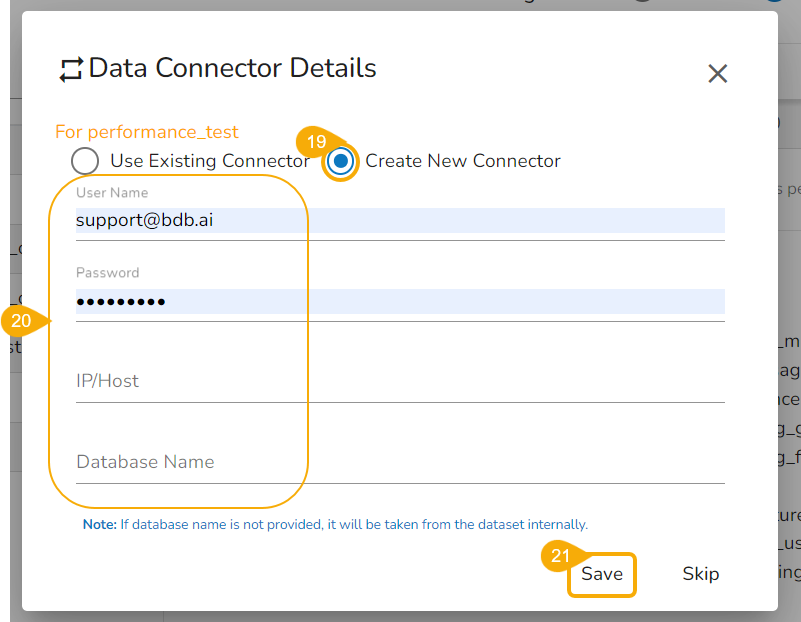Screen dimensions: 801x622
Task: Select the Create New Connector radio button
Action: [341, 161]
